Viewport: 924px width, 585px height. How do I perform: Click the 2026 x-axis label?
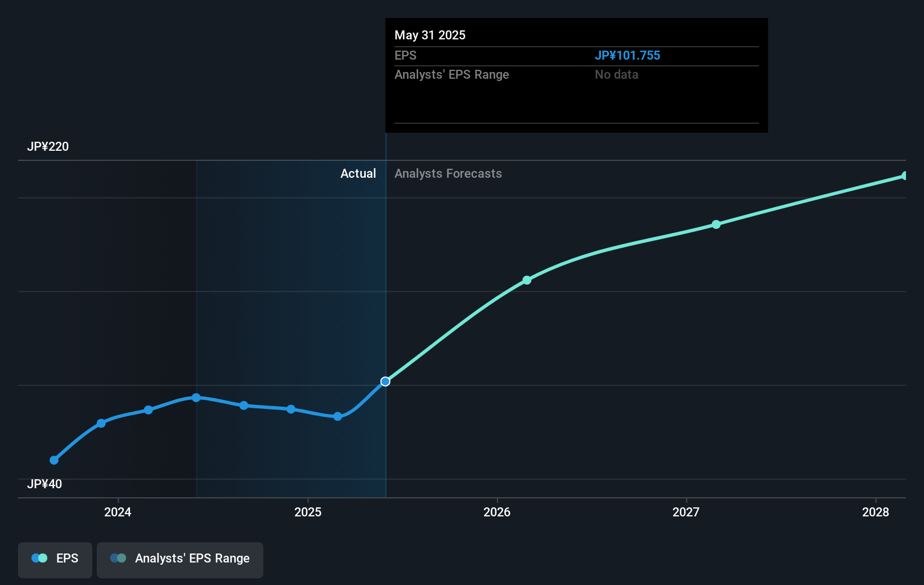click(x=497, y=512)
